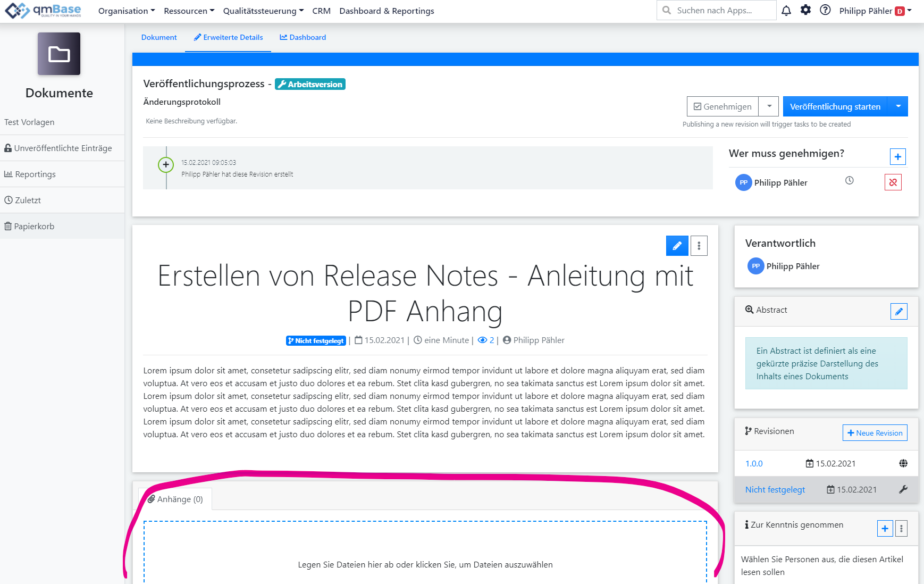924x584 pixels.
Task: Open the Nicht festgelegt revision link
Action: click(775, 490)
